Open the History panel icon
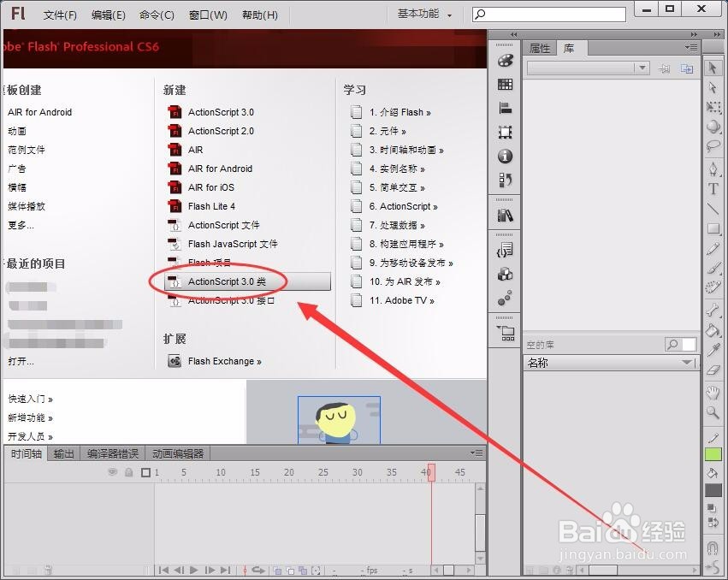This screenshot has width=728, height=580. (x=505, y=180)
